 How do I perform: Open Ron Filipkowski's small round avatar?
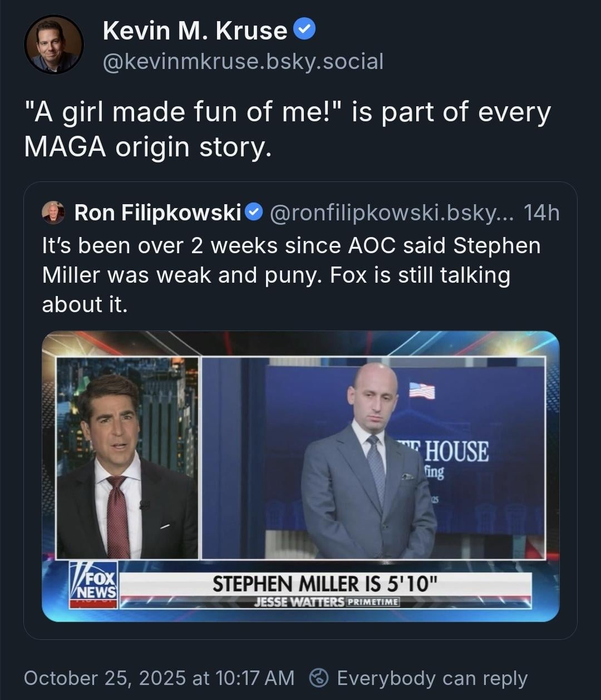53,212
